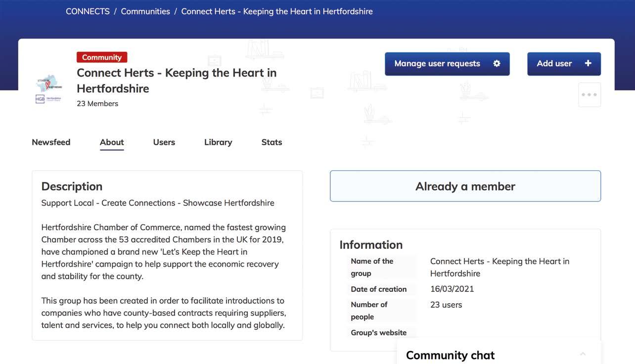
Task: Click the red Community badge
Action: [102, 57]
